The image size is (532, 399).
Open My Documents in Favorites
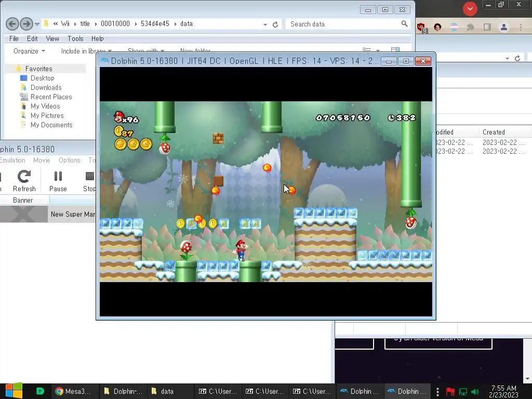click(x=51, y=125)
